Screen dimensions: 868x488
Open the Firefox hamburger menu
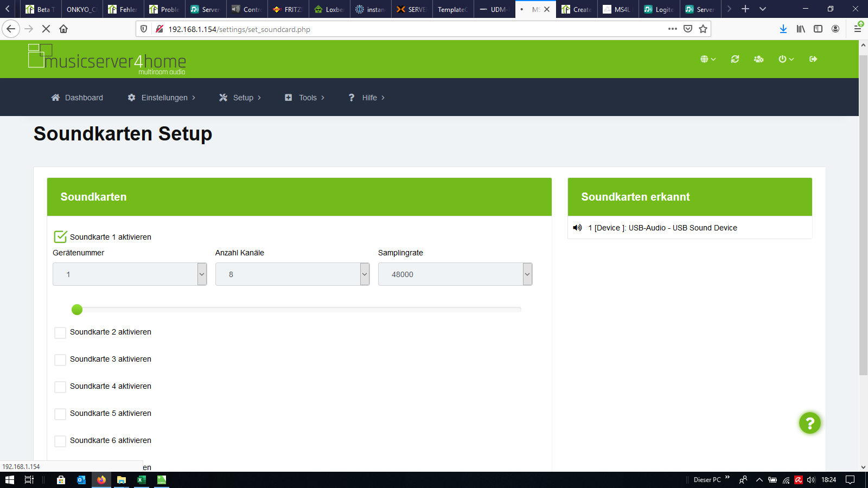[x=858, y=29]
